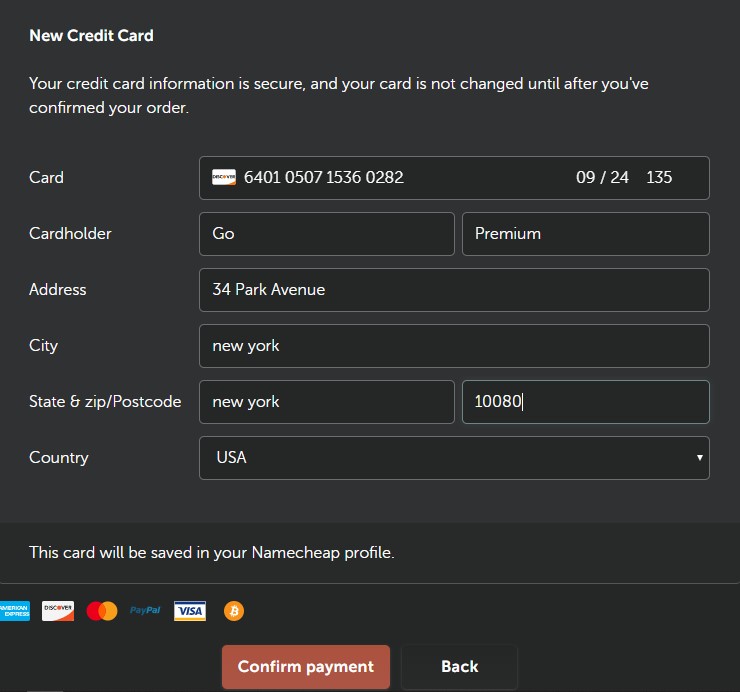Image resolution: width=740 pixels, height=692 pixels.
Task: Confirm payment with the red button
Action: (x=306, y=667)
